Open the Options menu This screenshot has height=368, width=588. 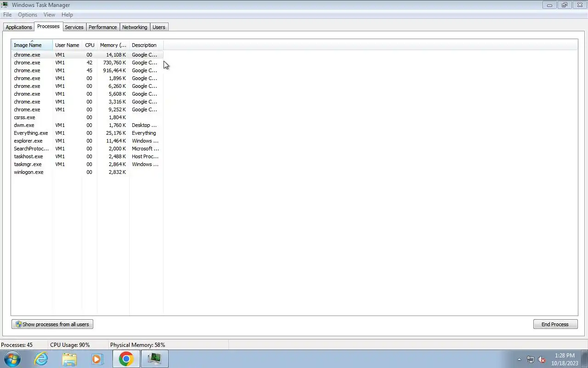[x=28, y=15]
